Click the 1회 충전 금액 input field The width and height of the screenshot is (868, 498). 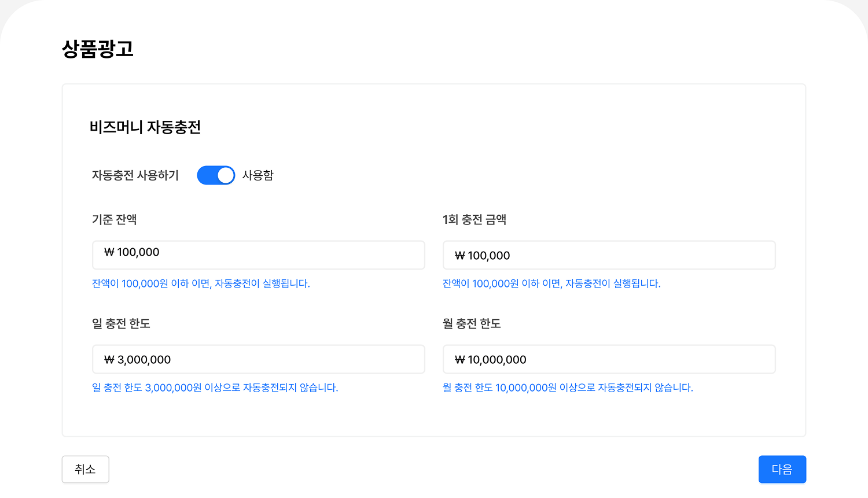(609, 255)
